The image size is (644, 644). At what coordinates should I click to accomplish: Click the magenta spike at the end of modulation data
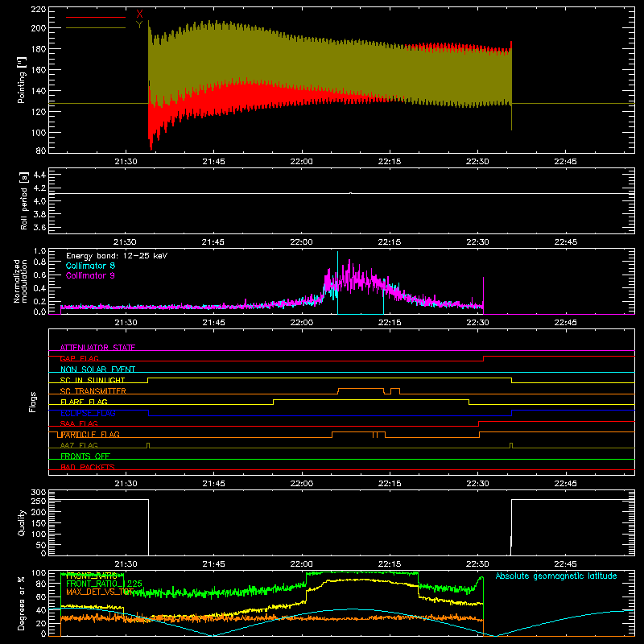(x=483, y=295)
